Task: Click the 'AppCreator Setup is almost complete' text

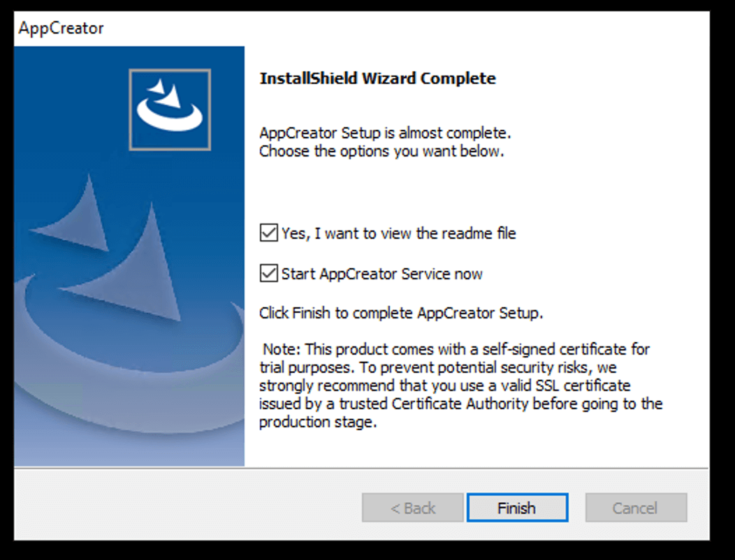Action: pyautogui.click(x=385, y=133)
